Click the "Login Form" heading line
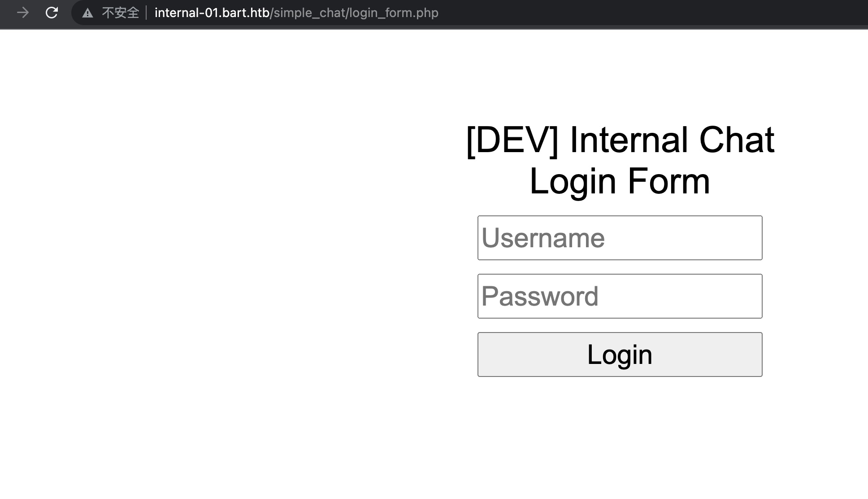Viewport: 868px width, 499px height. 620,181
